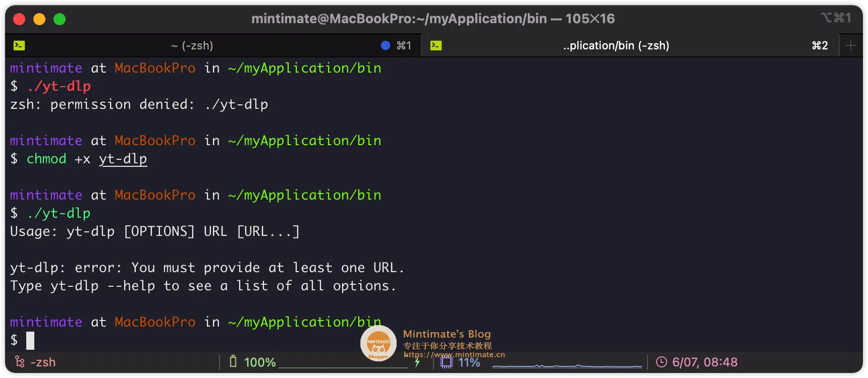Click the 'Type yt-dlp --help' hint line
The image size is (868, 378).
click(203, 286)
